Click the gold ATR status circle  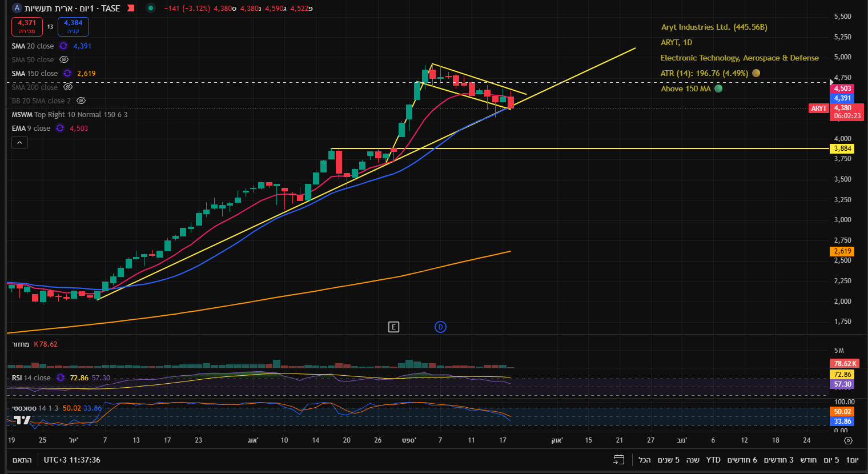tap(756, 73)
